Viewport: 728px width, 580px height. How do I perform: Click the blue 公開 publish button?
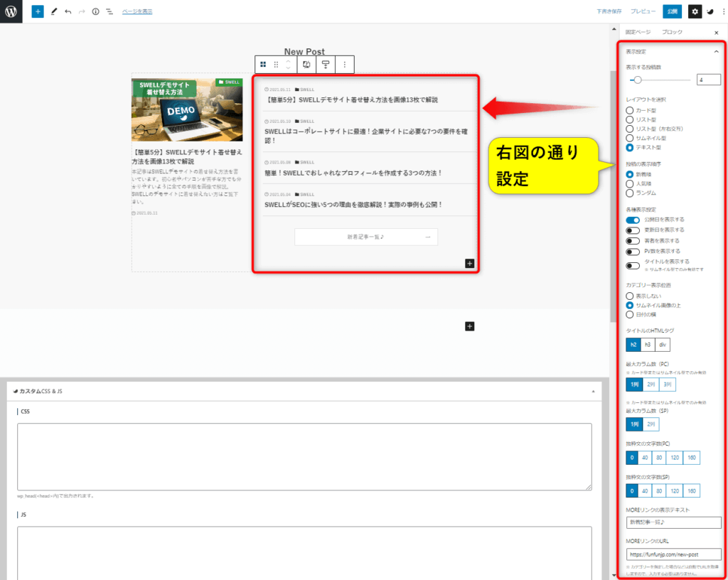(673, 11)
